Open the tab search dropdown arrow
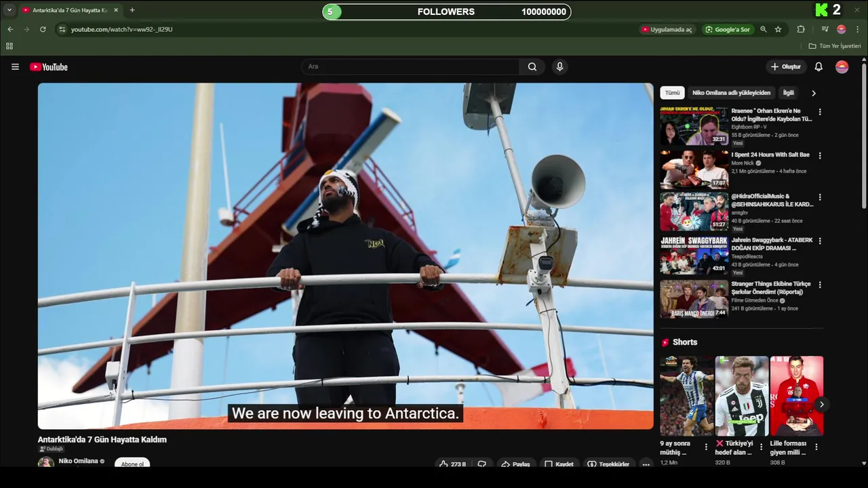Viewport: 868px width, 488px height. tap(9, 10)
